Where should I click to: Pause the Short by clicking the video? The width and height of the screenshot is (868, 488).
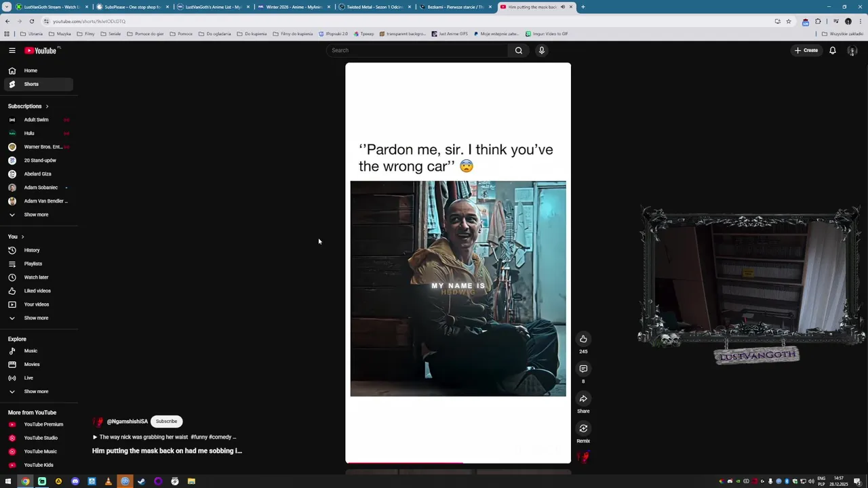(458, 263)
